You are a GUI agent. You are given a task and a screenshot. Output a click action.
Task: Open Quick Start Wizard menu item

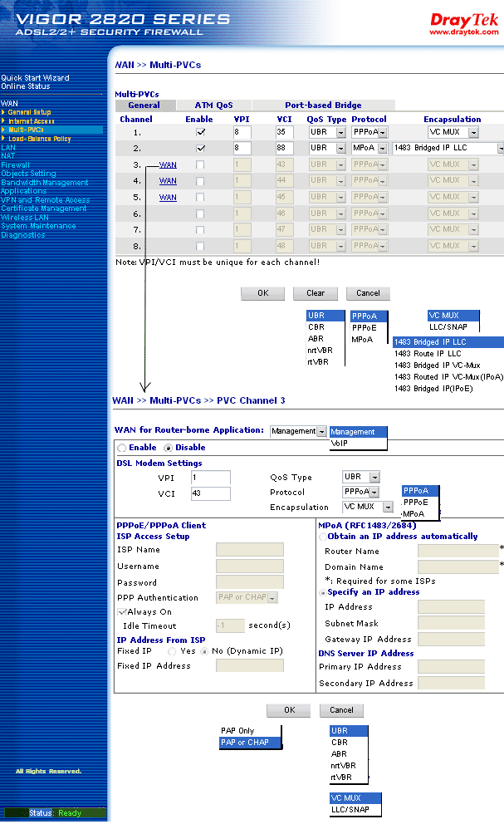pos(35,78)
